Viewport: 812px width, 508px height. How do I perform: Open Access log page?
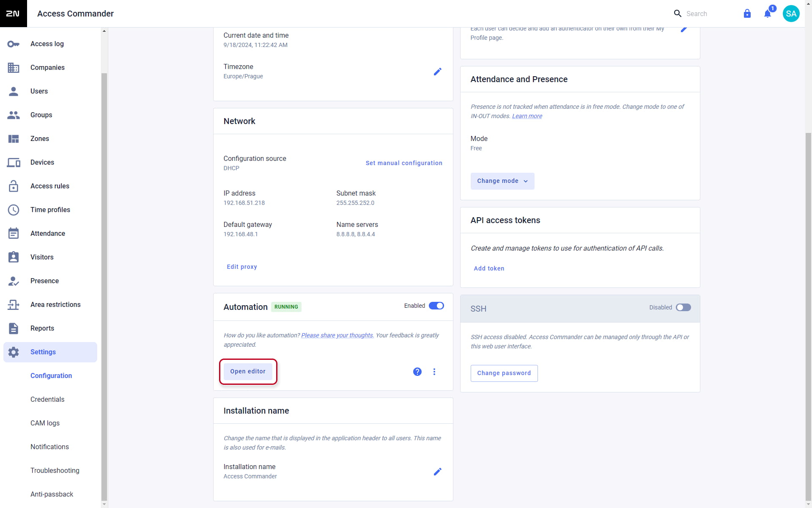[50, 44]
